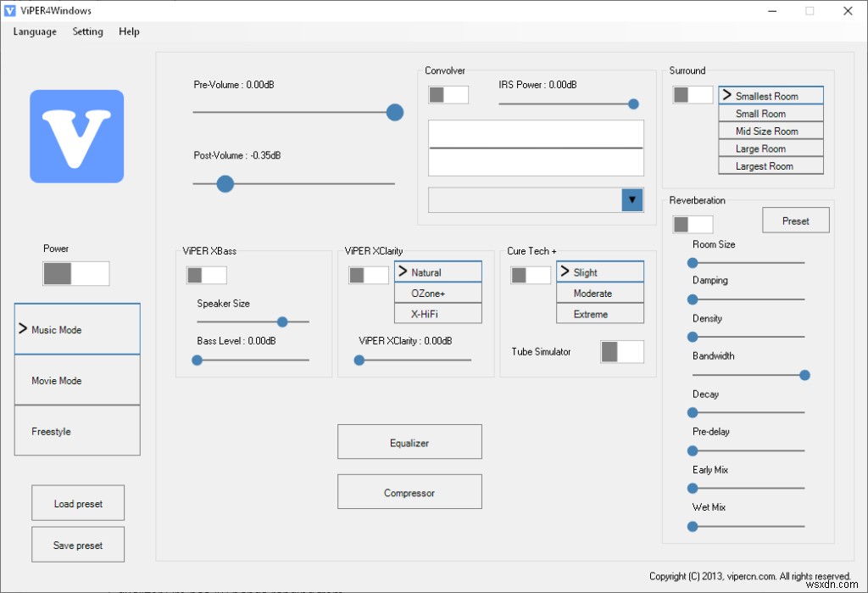Click the Pre-Volume slider handle
Screen dimensions: 868x593
395,112
